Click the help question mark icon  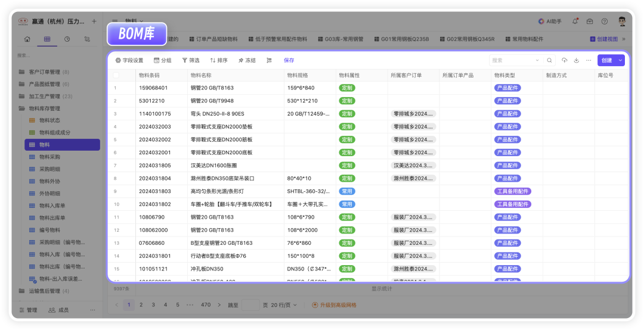[604, 21]
